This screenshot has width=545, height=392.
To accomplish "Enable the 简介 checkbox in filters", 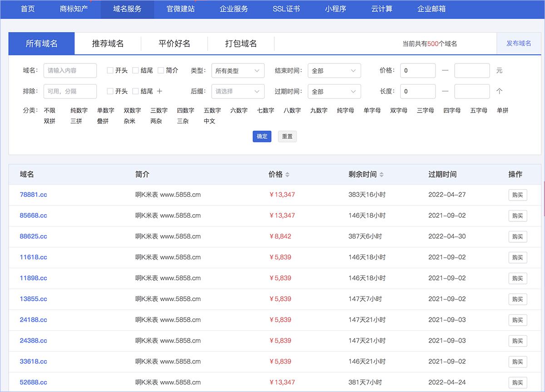I will click(x=160, y=70).
